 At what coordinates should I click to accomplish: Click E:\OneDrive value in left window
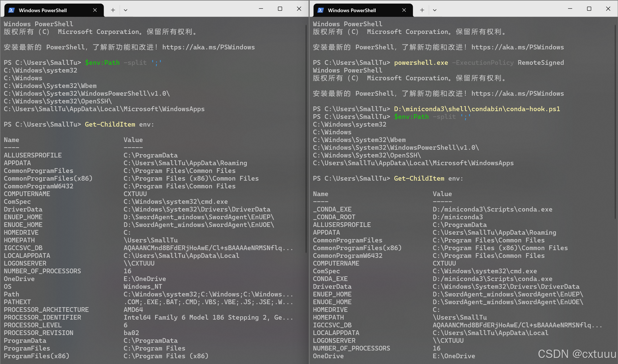[x=145, y=279]
